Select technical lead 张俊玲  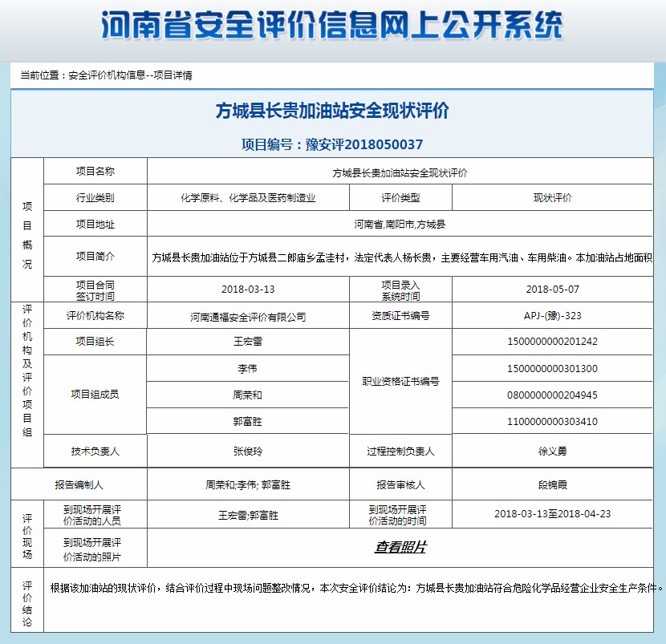(248, 452)
